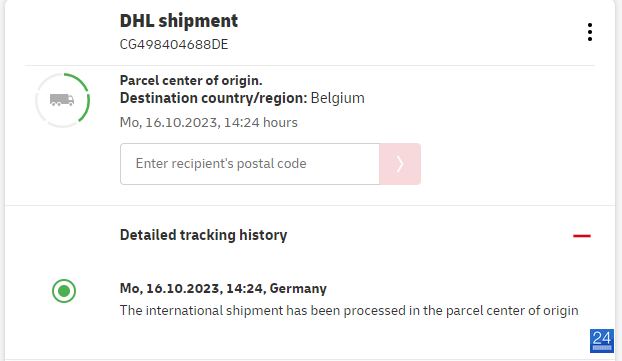Select the green tracking event marker
Image resolution: width=622 pixels, height=361 pixels.
tap(64, 291)
